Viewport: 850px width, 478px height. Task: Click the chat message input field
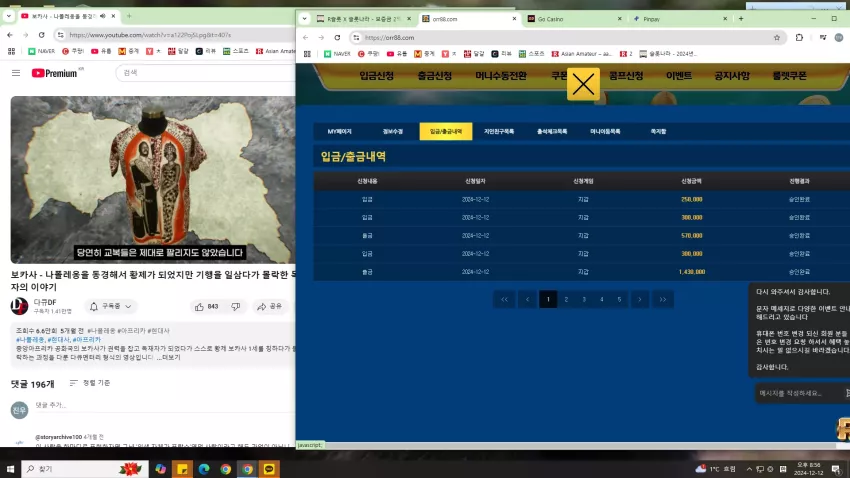click(x=798, y=393)
